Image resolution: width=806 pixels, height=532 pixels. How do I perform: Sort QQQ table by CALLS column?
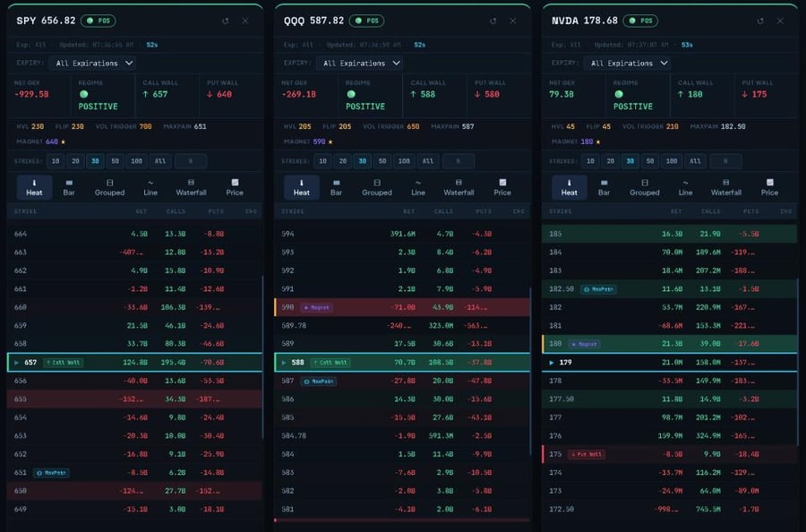coord(443,211)
